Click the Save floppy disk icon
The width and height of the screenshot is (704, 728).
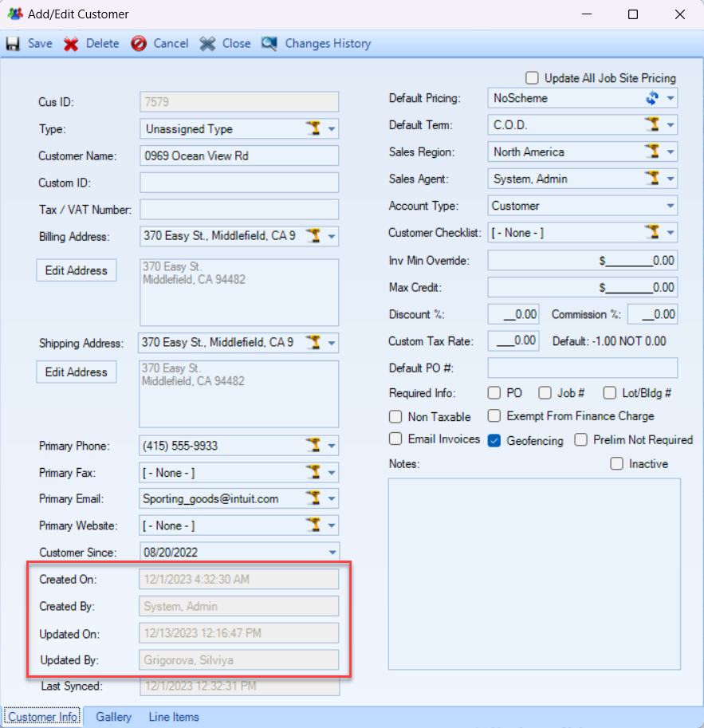click(13, 44)
